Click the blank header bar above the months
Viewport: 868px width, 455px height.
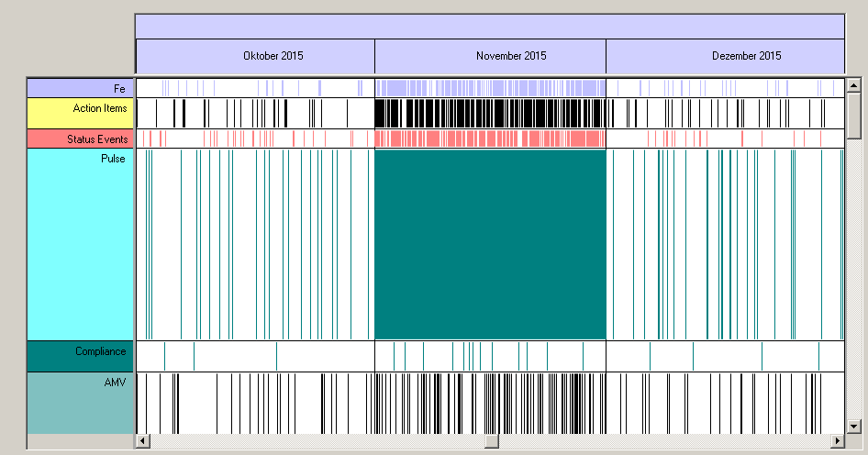pyautogui.click(x=489, y=27)
